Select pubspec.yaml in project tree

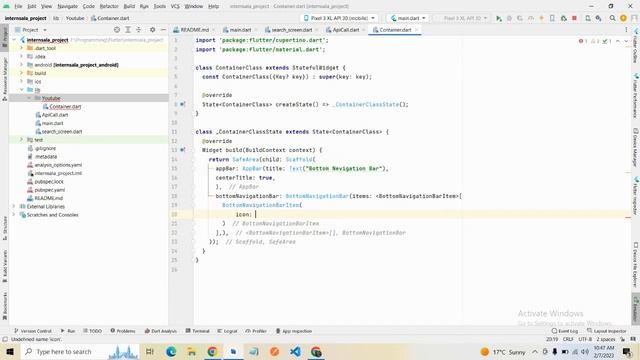(x=49, y=190)
